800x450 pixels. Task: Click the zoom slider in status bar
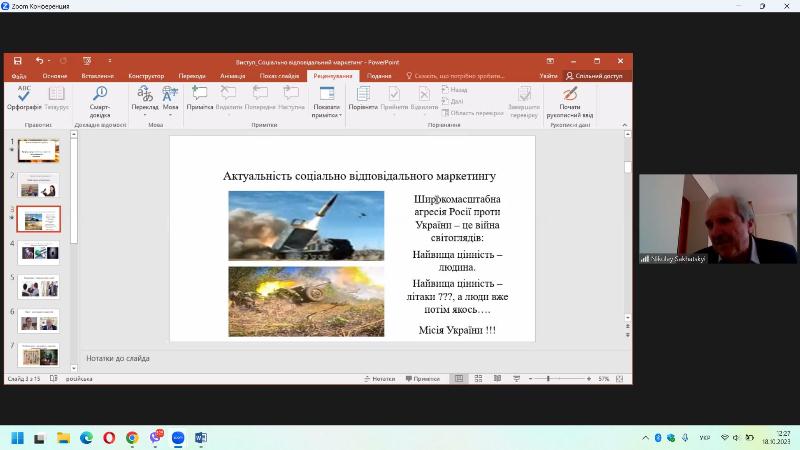click(x=548, y=379)
